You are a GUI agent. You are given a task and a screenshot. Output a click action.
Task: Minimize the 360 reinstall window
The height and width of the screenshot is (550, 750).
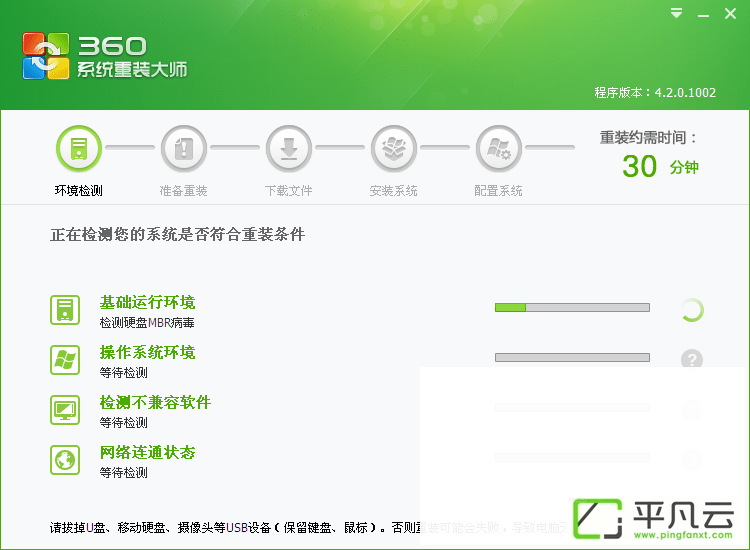point(703,15)
